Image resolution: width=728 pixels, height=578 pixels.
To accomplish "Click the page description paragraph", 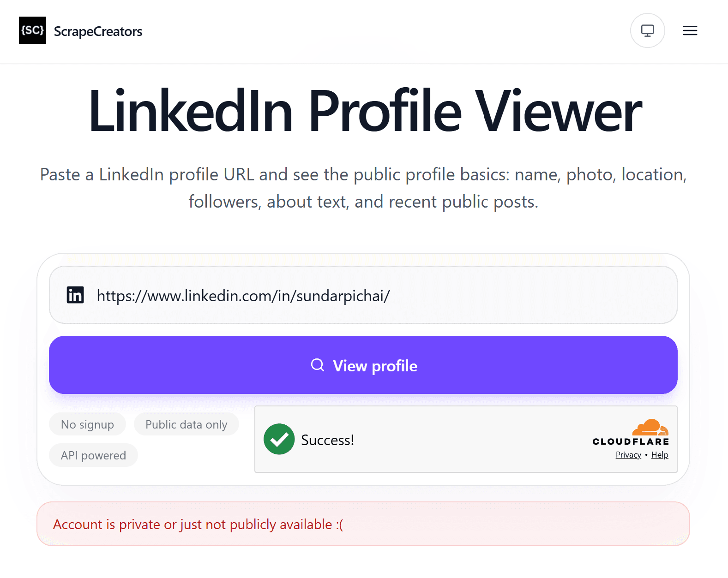I will tap(363, 188).
